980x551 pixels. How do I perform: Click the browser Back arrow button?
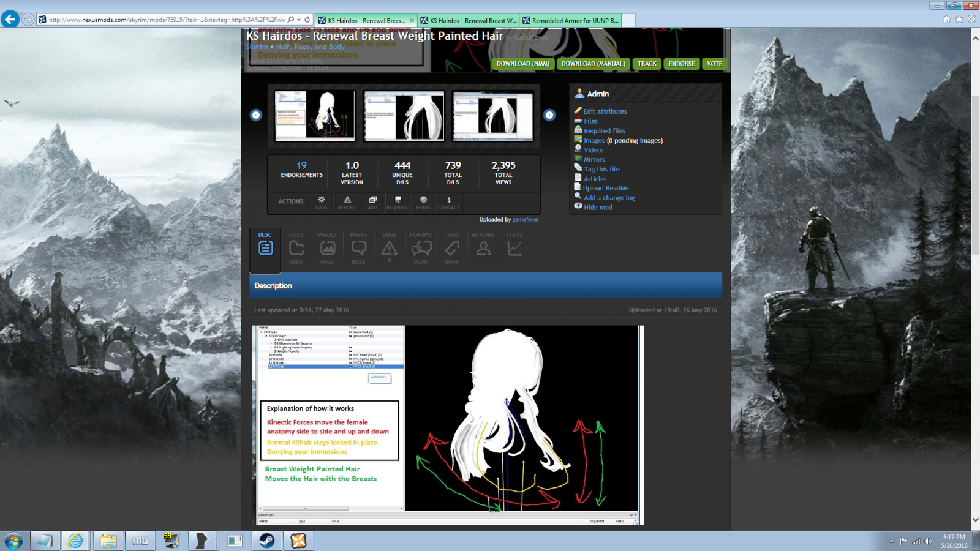(10, 20)
